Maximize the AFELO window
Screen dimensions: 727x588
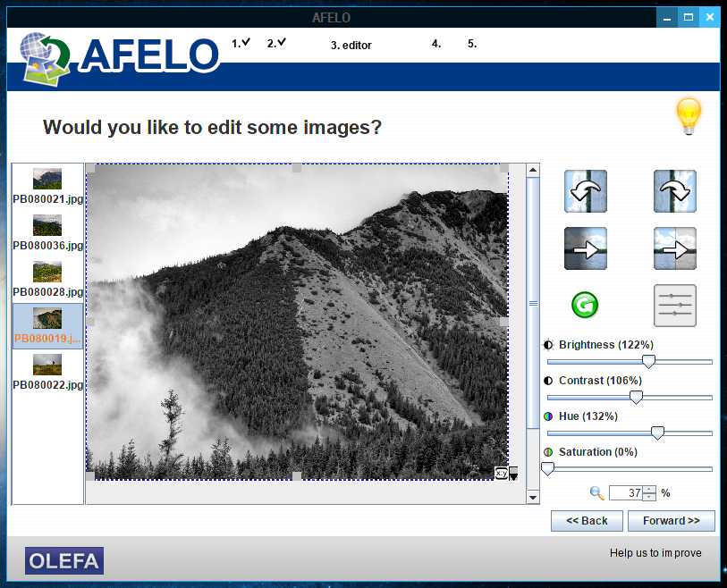point(689,18)
